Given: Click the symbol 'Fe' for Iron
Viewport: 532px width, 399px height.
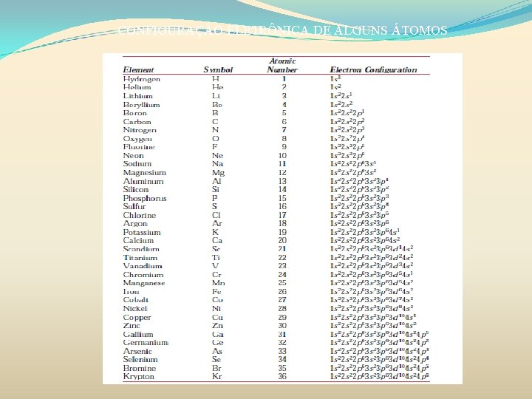Looking at the screenshot, I should click(216, 291).
